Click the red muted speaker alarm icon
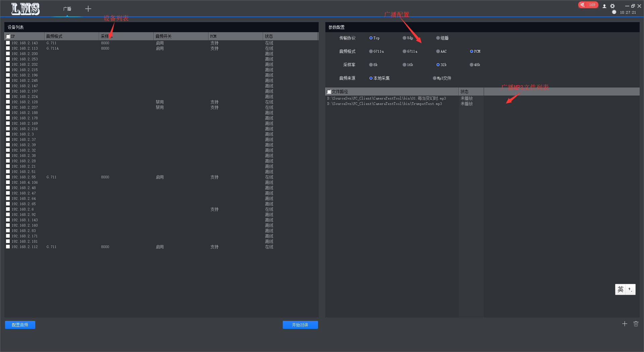Image resolution: width=644 pixels, height=352 pixels. click(583, 5)
